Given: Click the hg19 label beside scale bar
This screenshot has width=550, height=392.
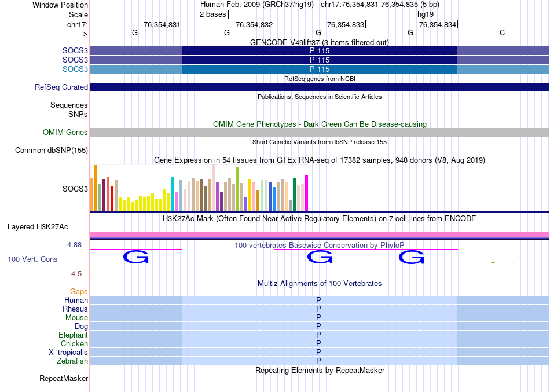Looking at the screenshot, I should coord(425,14).
